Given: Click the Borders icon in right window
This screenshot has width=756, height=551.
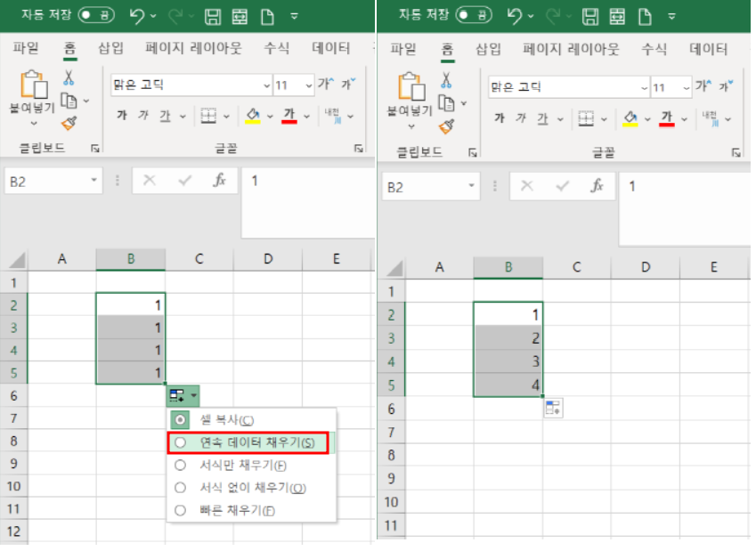Looking at the screenshot, I should pos(586,118).
